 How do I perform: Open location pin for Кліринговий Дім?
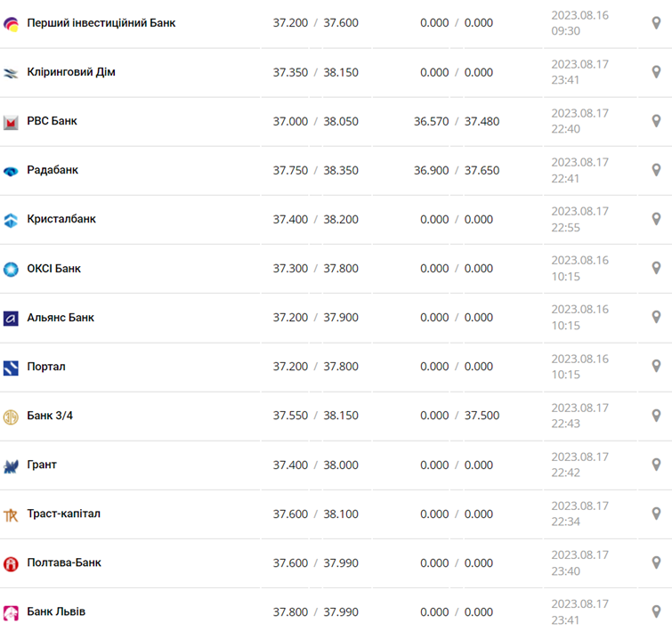point(656,72)
